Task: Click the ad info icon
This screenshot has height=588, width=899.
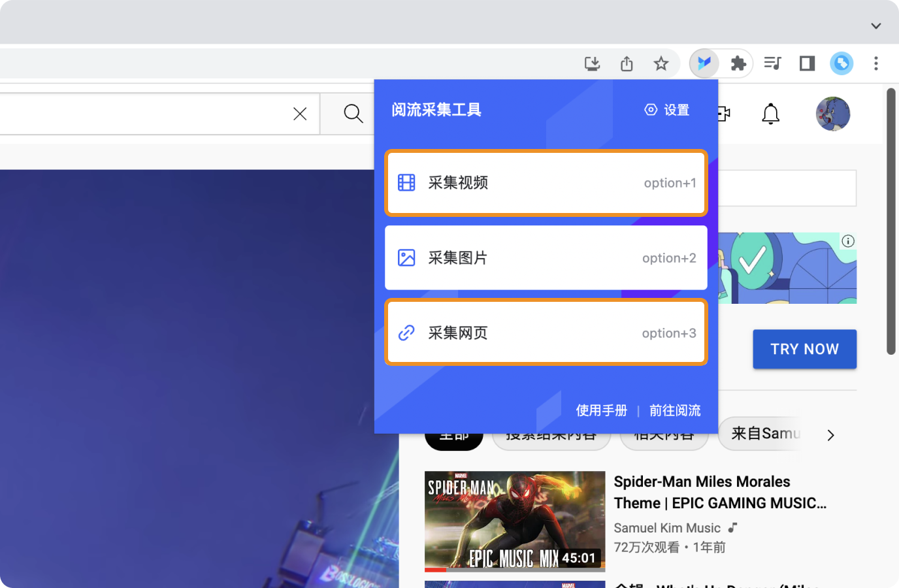Action: tap(848, 241)
